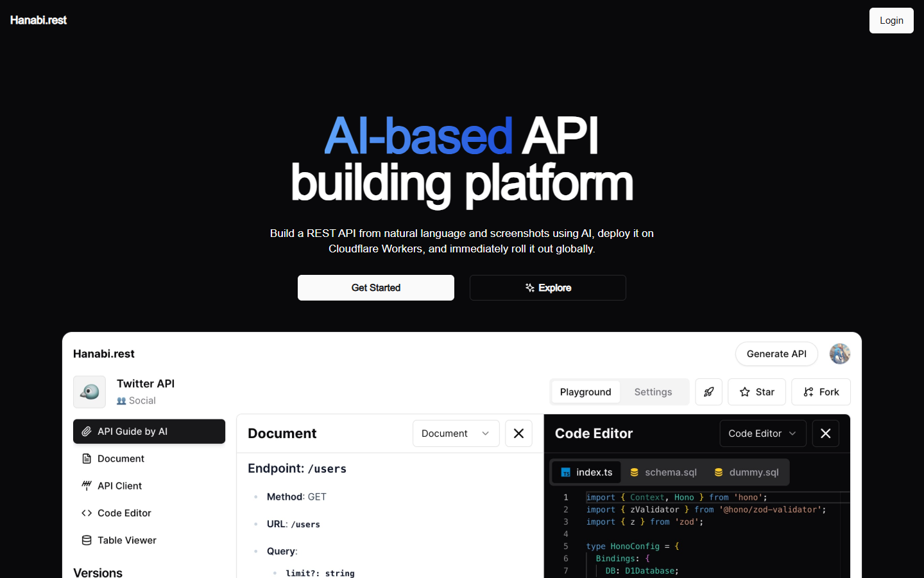This screenshot has height=578, width=924.
Task: Click the Get Started button
Action: pyautogui.click(x=376, y=288)
